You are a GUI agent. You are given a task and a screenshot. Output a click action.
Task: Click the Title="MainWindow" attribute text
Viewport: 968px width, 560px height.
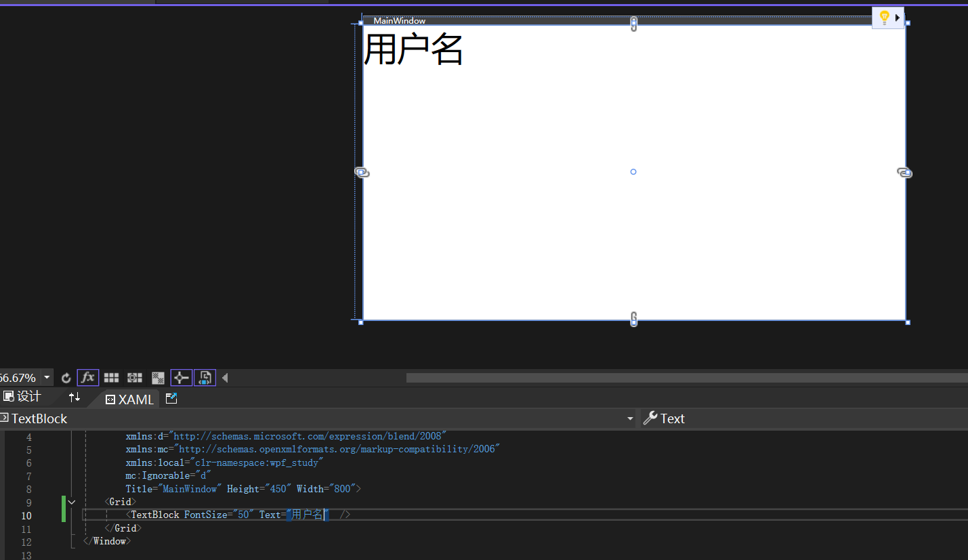coord(173,489)
